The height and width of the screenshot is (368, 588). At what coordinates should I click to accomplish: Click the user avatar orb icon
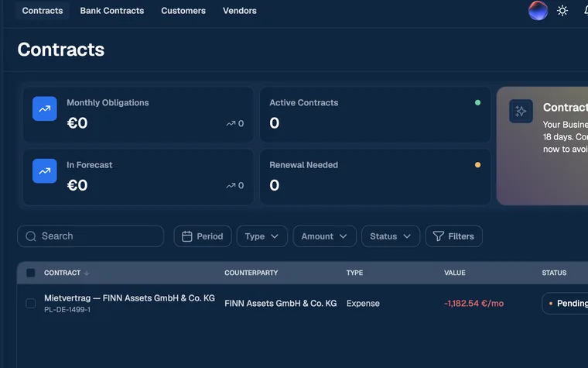pyautogui.click(x=538, y=11)
